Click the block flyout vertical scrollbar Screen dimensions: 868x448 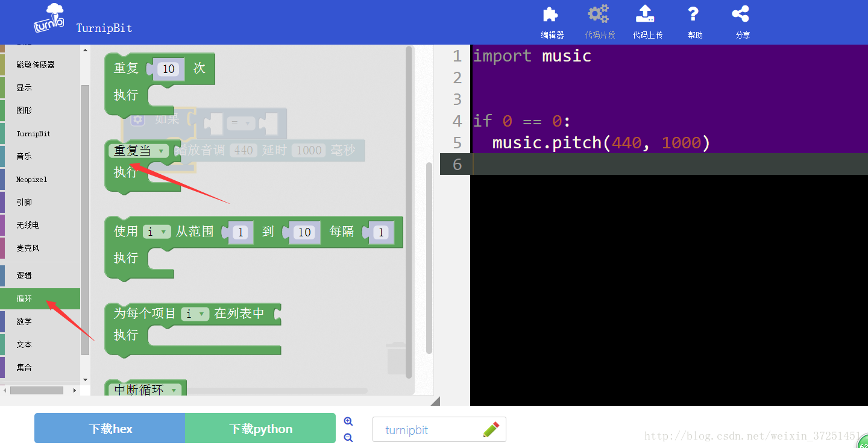(409, 212)
